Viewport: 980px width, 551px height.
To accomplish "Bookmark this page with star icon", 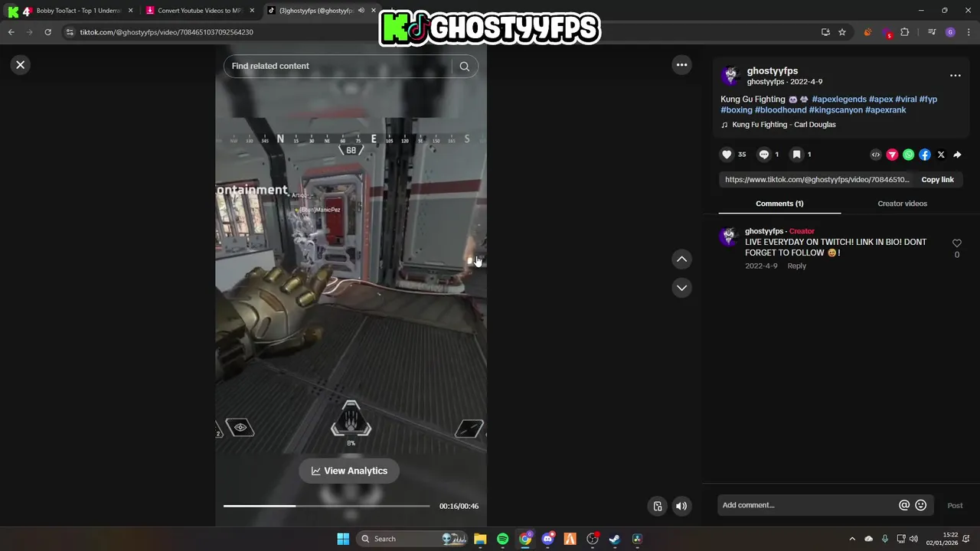I will pos(842,32).
